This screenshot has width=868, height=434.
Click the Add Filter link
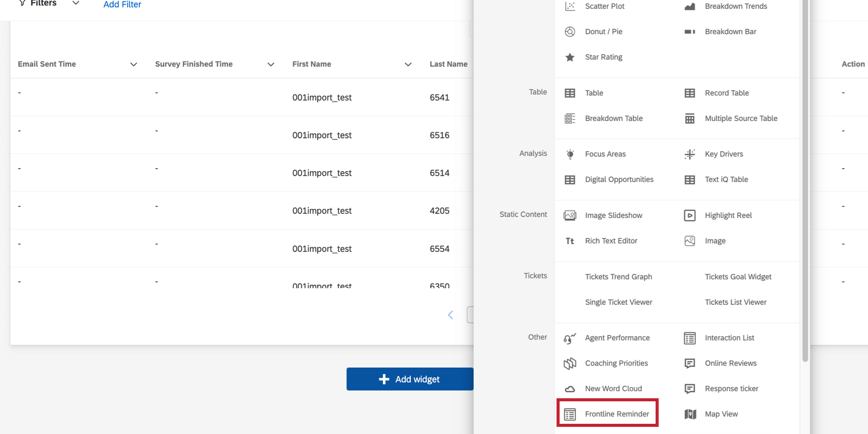(122, 5)
